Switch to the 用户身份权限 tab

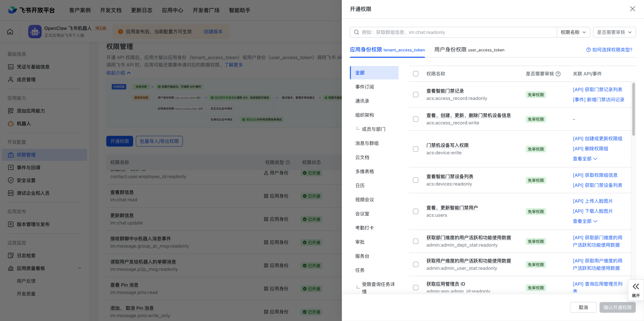[x=469, y=50]
